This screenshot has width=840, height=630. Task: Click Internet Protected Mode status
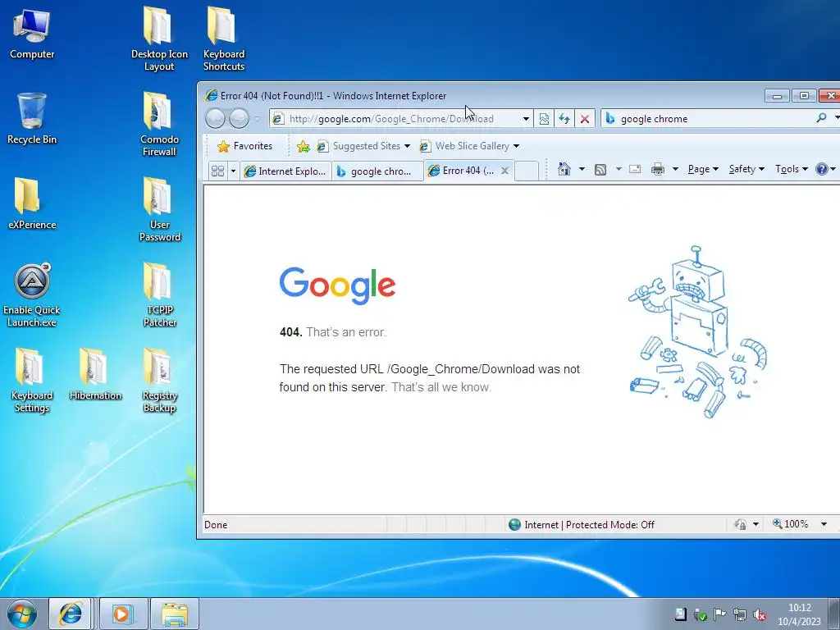click(581, 525)
